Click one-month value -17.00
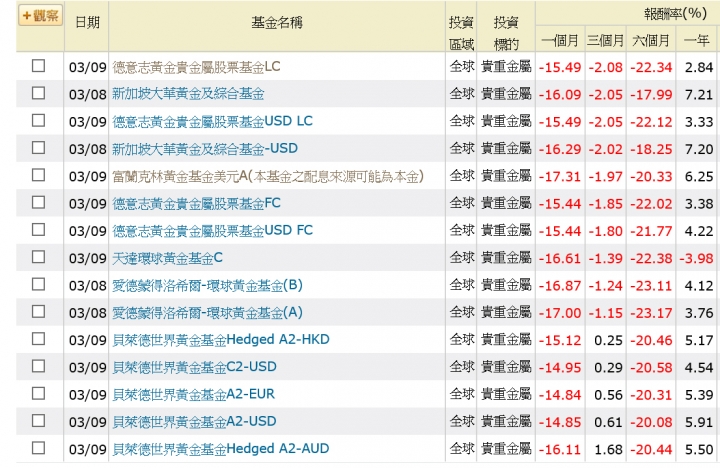The width and height of the screenshot is (720, 468). coord(560,313)
